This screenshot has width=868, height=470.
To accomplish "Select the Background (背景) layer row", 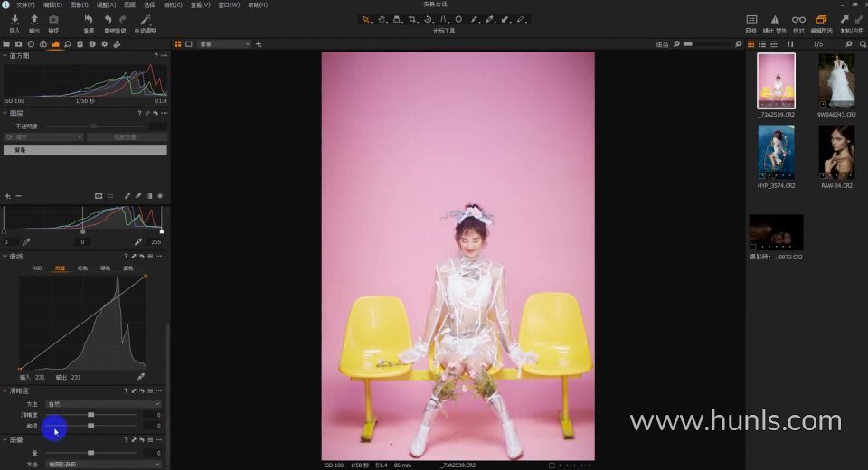I will 85,150.
